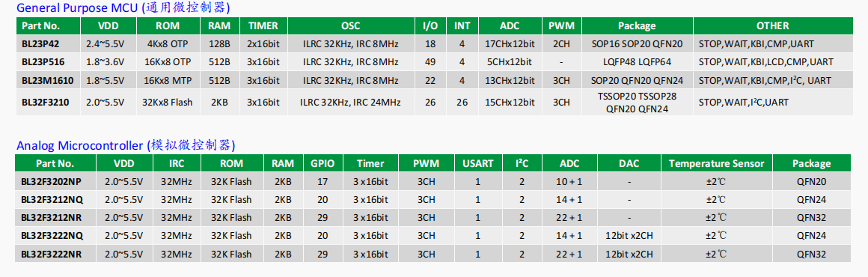Click the LQFP48 LQFP64 package cell

coord(637,62)
